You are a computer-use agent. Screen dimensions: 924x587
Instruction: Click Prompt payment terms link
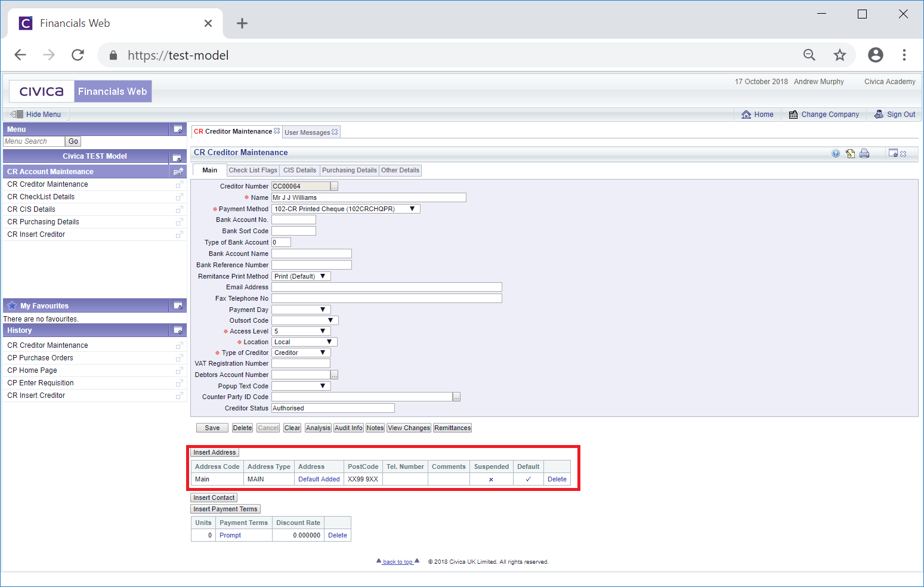pyautogui.click(x=230, y=536)
